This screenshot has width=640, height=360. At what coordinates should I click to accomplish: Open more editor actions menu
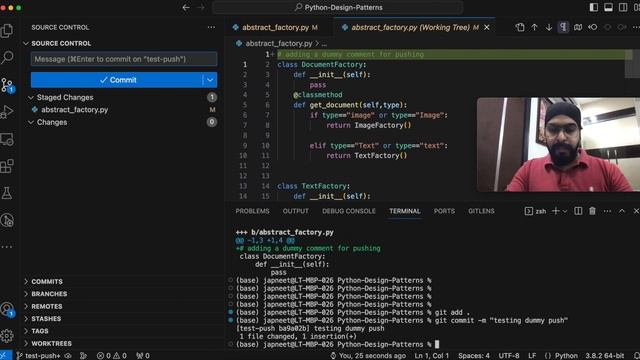(636, 27)
